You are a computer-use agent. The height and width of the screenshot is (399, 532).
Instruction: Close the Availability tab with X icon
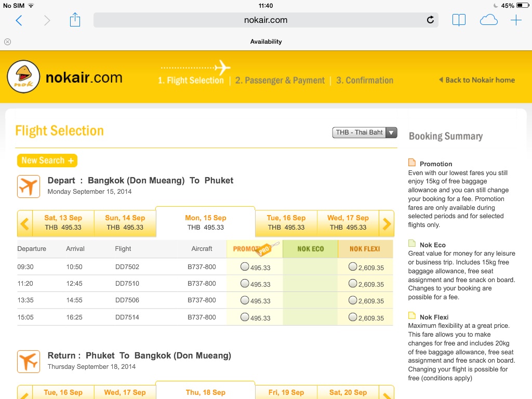click(x=7, y=42)
